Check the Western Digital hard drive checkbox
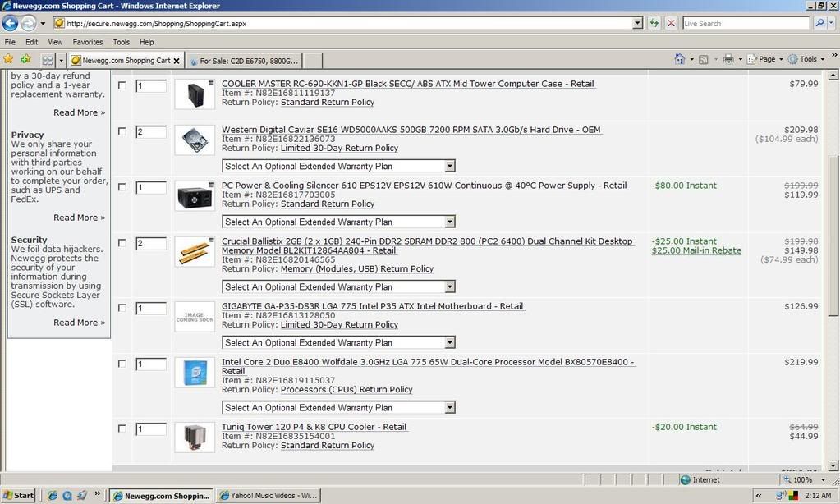 pyautogui.click(x=122, y=131)
